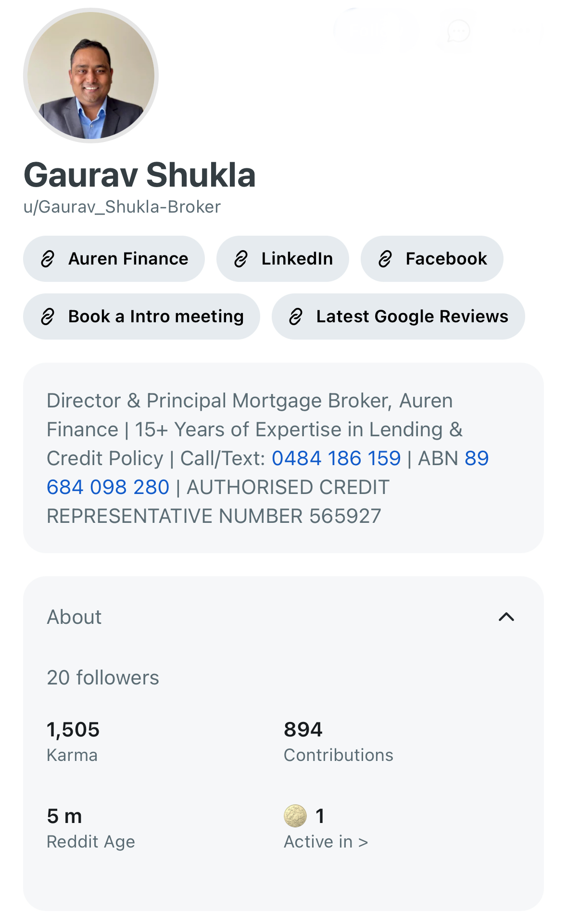Click the chain icon on Book a Intro meeting
The image size is (567, 924).
coord(48,316)
